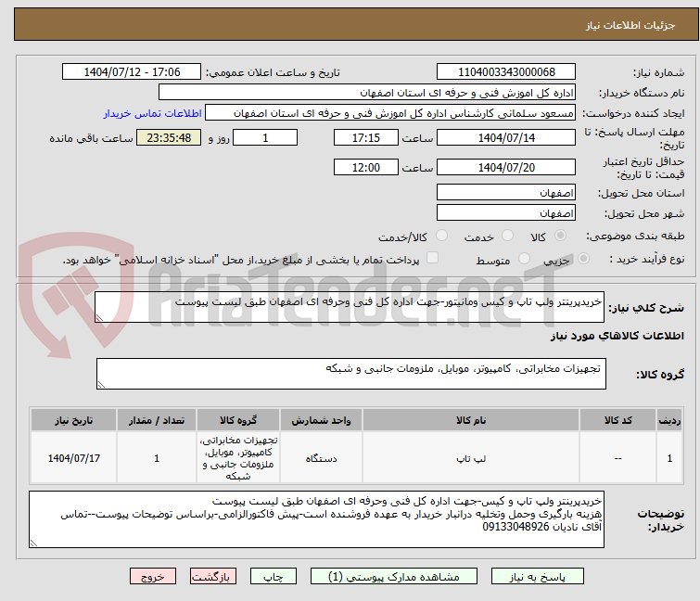The width and height of the screenshot is (700, 601).
Task: Click the تاریخ نیاز column header
Action: (73, 420)
